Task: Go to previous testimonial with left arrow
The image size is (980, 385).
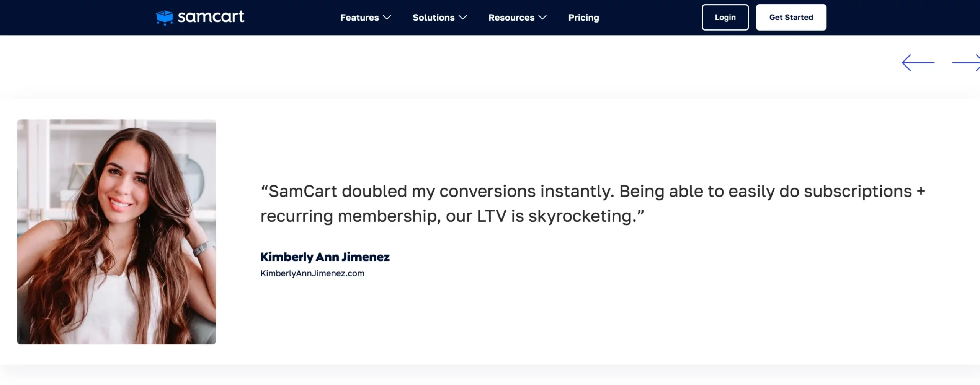Action: (x=918, y=63)
